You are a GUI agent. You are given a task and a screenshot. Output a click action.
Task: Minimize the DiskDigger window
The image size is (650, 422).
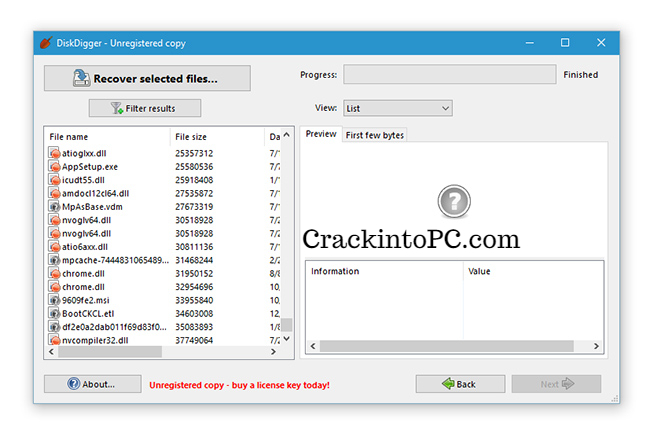(x=529, y=43)
